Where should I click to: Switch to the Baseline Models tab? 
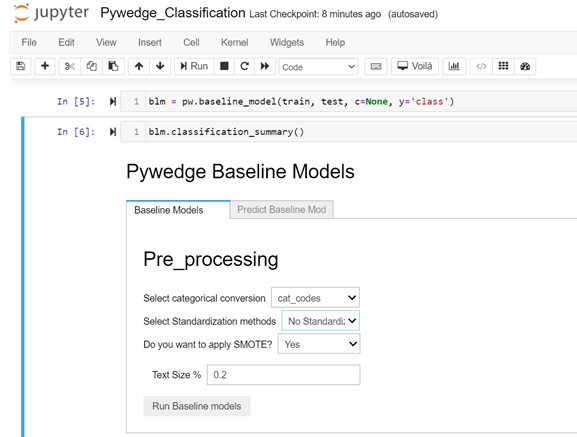[x=178, y=210]
